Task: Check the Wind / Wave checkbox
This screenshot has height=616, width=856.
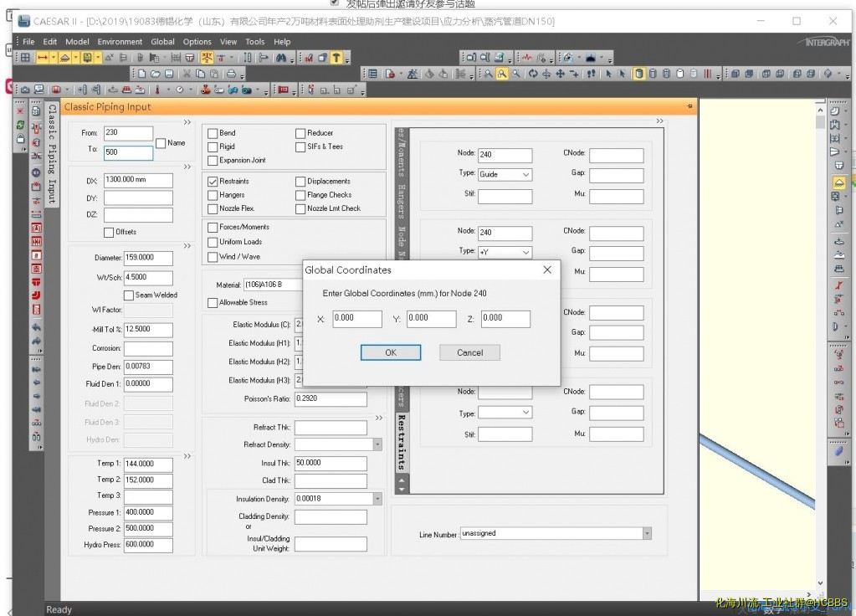Action: point(213,257)
